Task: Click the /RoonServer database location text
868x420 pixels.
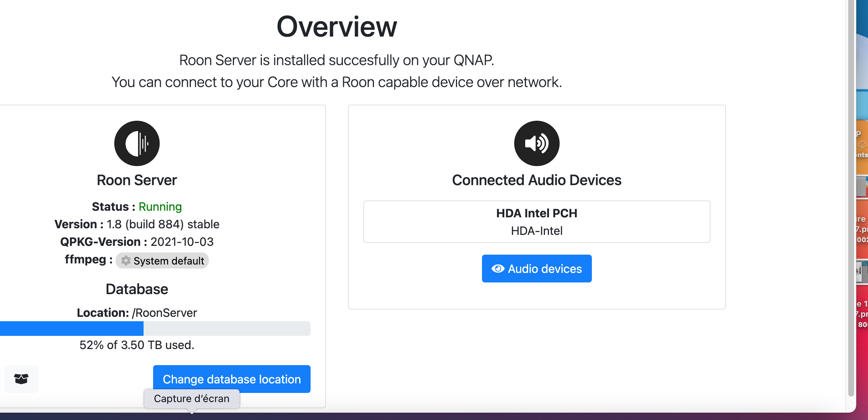Action: 164,313
